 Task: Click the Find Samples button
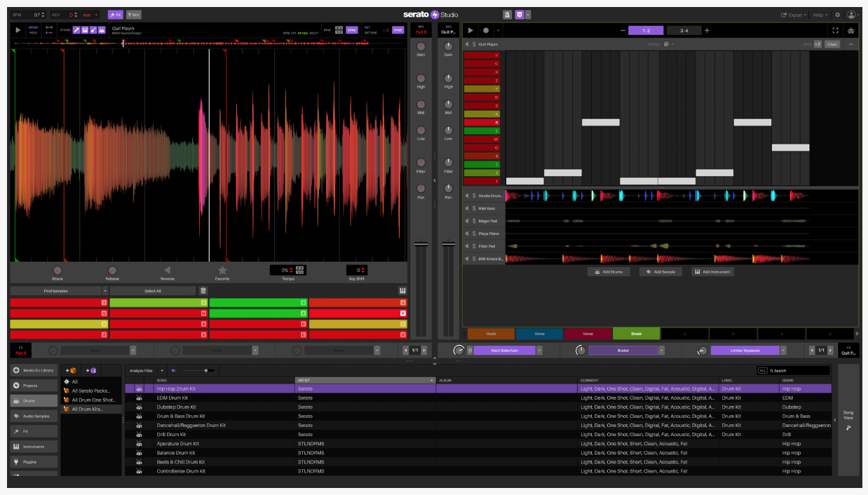[55, 290]
